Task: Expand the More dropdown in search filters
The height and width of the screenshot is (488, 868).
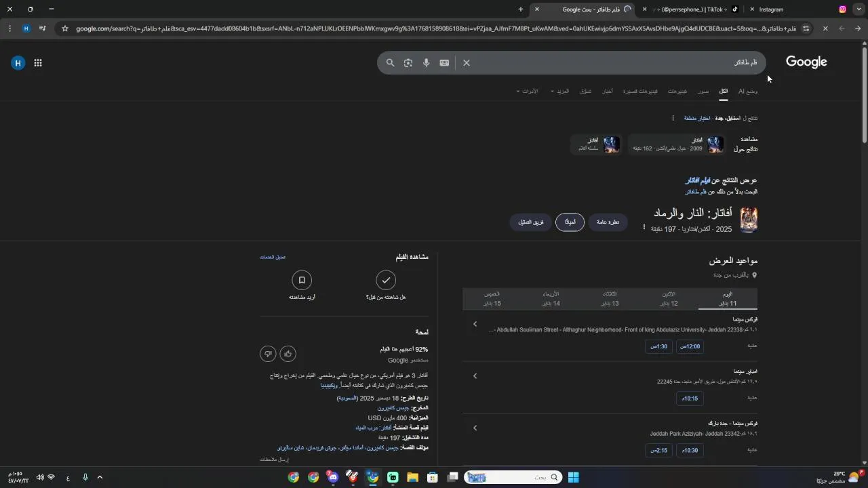Action: 560,91
